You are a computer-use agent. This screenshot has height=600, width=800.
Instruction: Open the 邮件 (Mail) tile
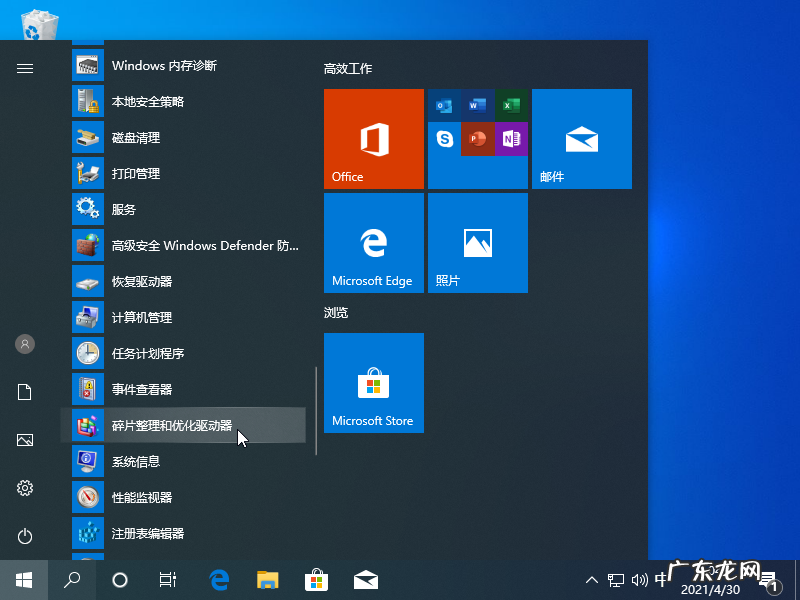click(x=582, y=139)
